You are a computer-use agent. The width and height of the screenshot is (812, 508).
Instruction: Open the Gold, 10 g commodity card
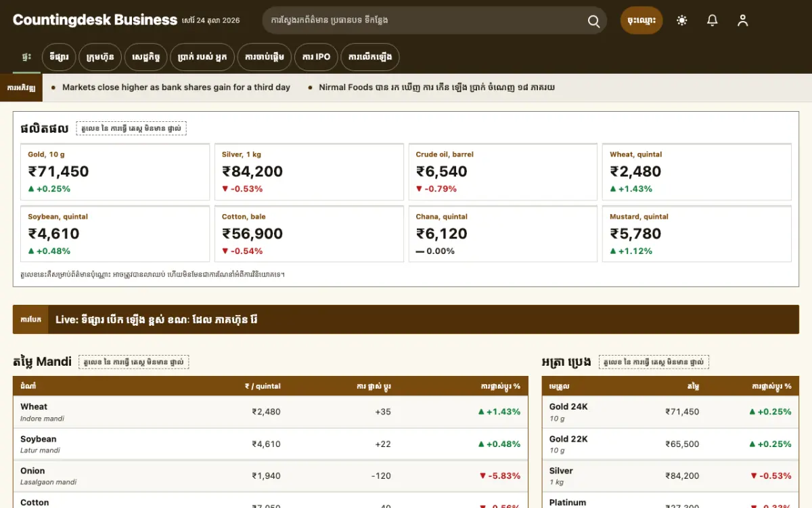[115, 172]
